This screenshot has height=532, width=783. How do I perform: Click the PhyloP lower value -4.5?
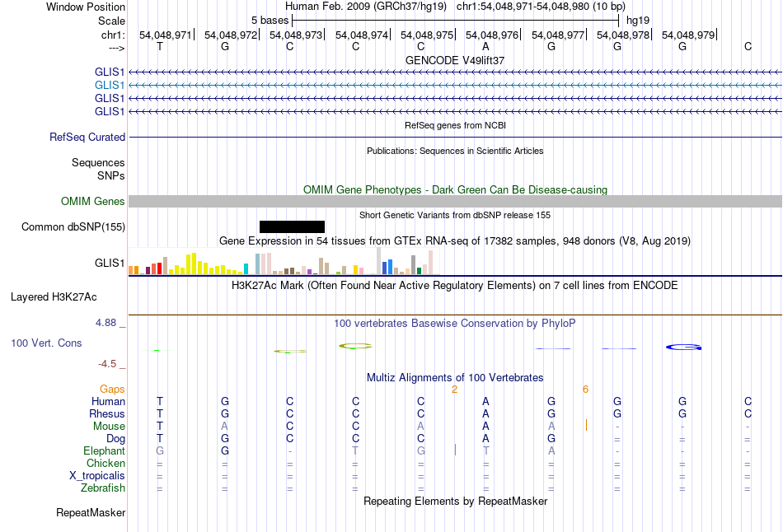click(107, 364)
